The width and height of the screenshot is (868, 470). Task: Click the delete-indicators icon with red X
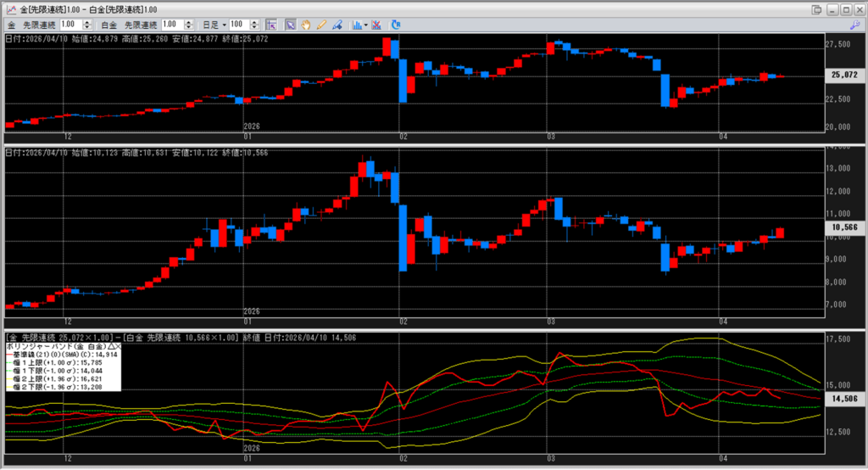(376, 25)
